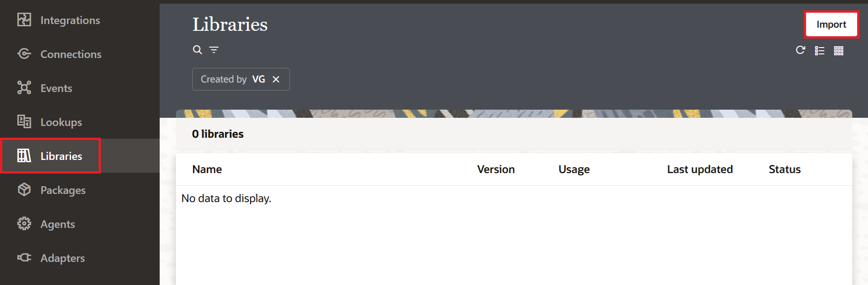Click the Status column header

(x=785, y=169)
